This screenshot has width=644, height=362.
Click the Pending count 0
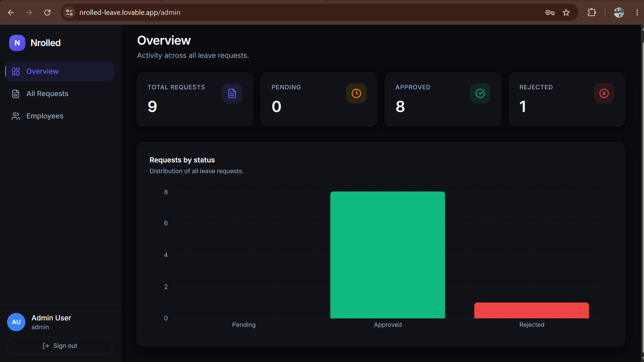[276, 107]
